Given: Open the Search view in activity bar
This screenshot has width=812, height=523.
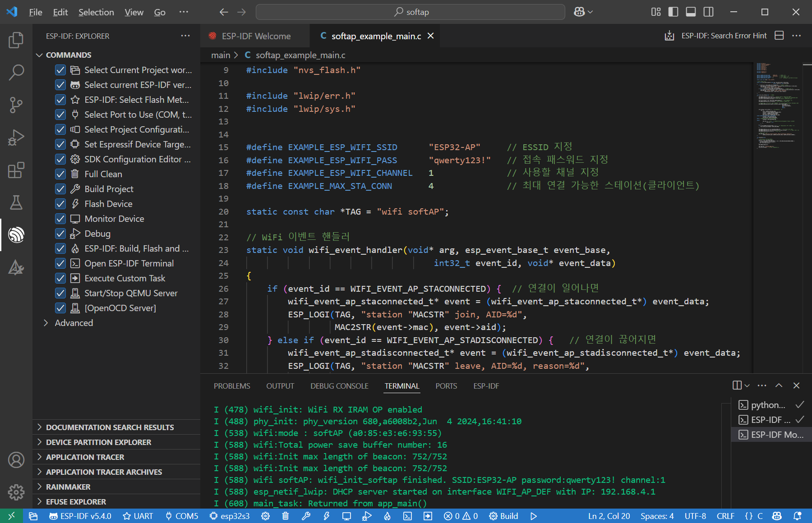Looking at the screenshot, I should tap(16, 73).
